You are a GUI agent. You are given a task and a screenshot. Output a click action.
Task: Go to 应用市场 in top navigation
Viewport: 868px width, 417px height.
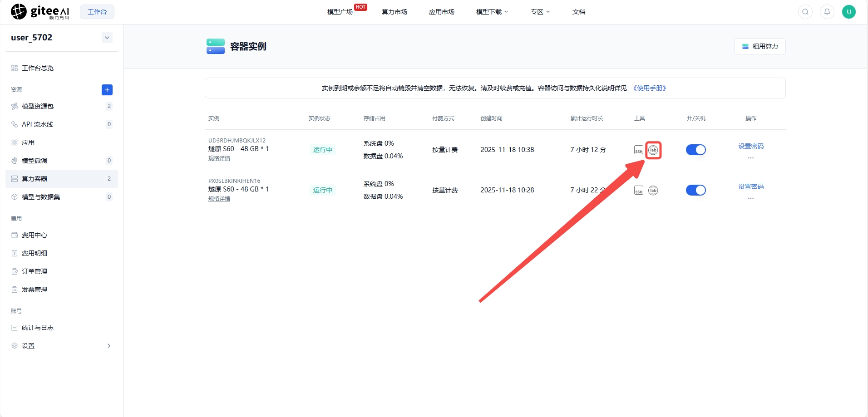click(442, 12)
